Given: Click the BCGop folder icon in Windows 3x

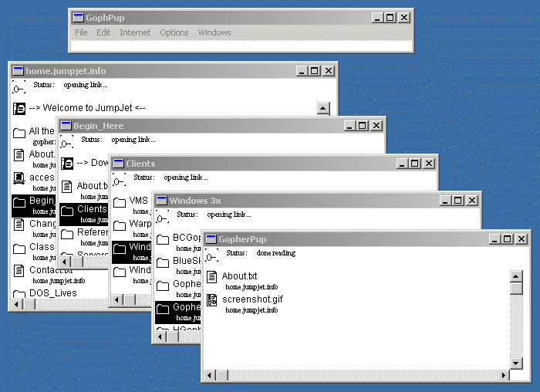Looking at the screenshot, I should 163,239.
